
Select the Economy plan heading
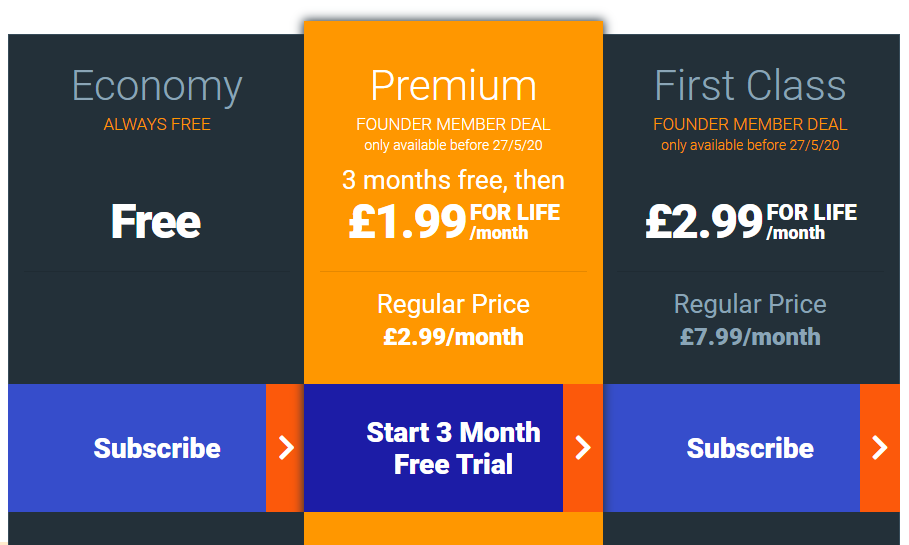[x=157, y=87]
